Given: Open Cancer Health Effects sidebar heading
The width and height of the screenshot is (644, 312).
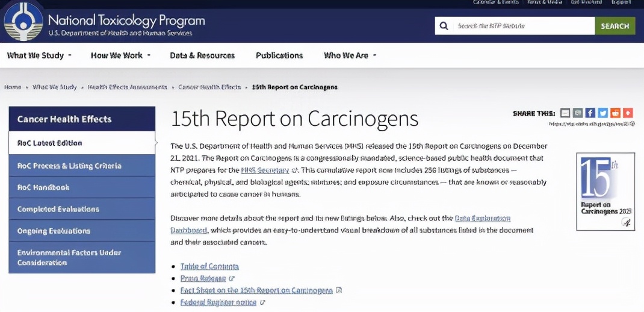Looking at the screenshot, I should (x=82, y=119).
